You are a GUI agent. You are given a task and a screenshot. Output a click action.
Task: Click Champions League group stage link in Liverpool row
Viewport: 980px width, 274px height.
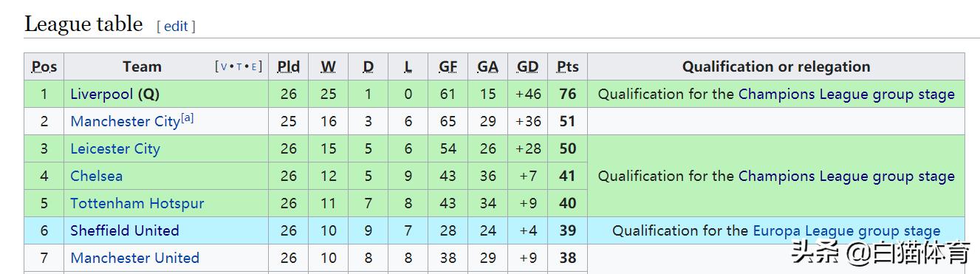tap(846, 94)
